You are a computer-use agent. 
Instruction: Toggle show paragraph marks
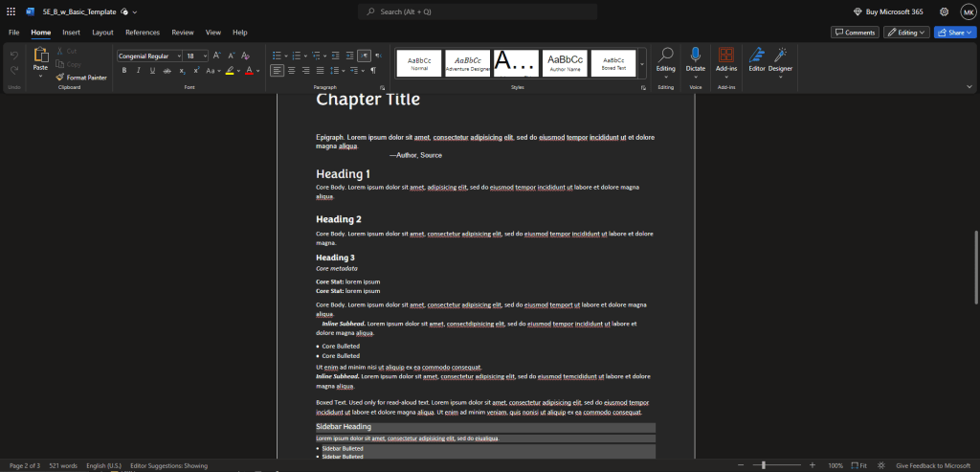(x=372, y=71)
